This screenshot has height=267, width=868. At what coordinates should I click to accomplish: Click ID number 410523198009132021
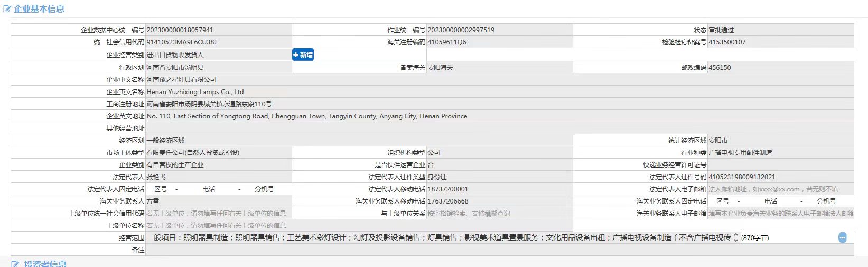742,177
